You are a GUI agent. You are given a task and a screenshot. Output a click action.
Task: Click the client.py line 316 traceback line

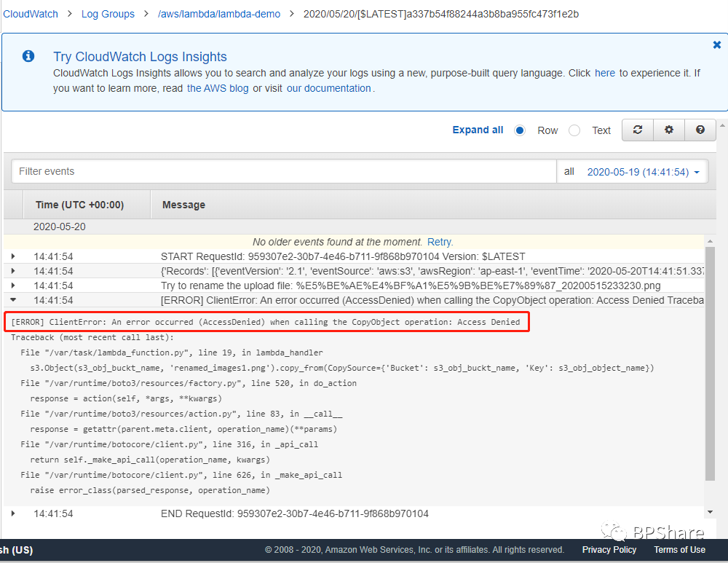[x=169, y=444]
